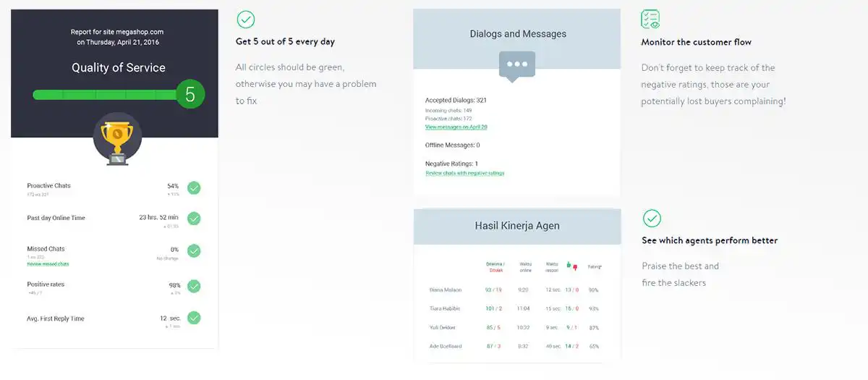The image size is (868, 380).
Task: Open 'View messages on April 20' link
Action: click(456, 127)
